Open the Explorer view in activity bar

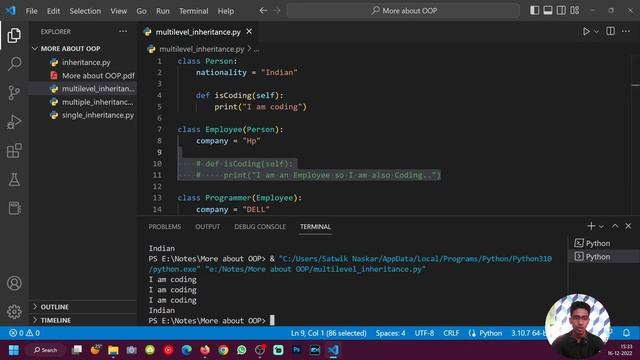(14, 36)
